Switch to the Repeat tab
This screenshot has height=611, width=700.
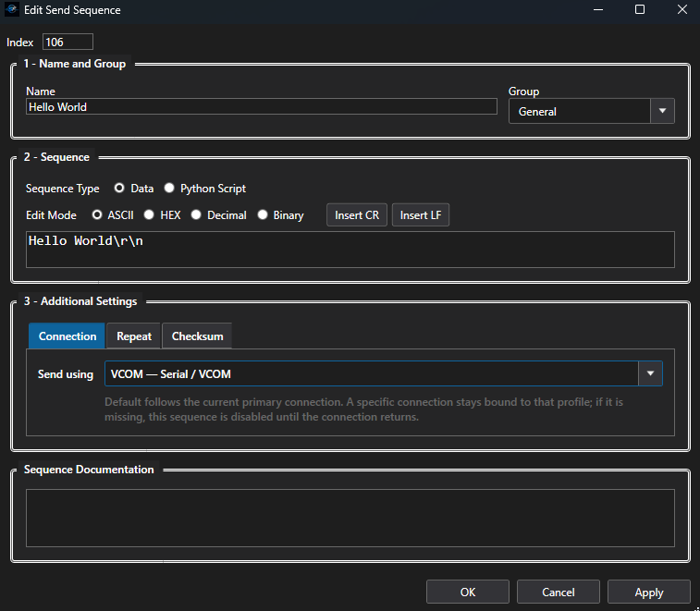click(x=133, y=336)
